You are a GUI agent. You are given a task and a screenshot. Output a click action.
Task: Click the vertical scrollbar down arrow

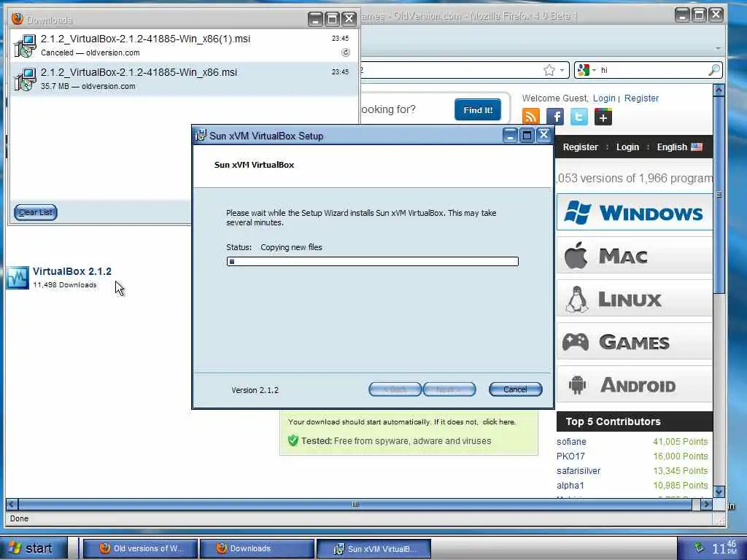point(719,492)
